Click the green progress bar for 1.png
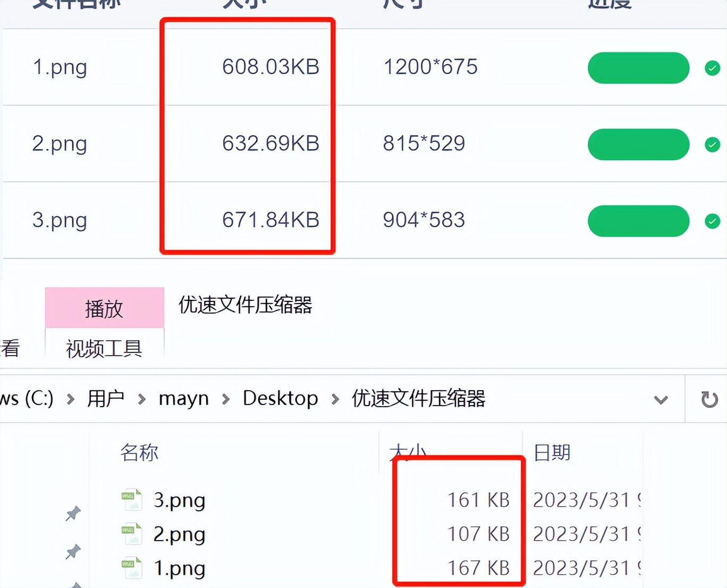This screenshot has width=727, height=588. pyautogui.click(x=638, y=68)
